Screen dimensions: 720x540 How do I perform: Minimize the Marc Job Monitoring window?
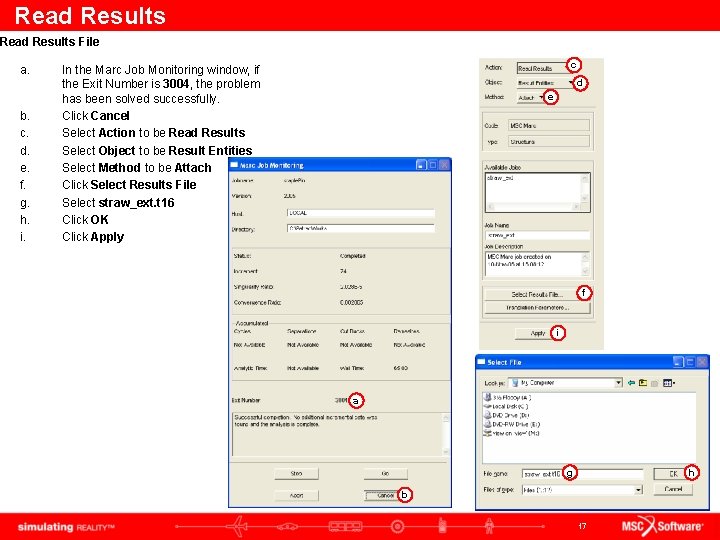pos(421,165)
